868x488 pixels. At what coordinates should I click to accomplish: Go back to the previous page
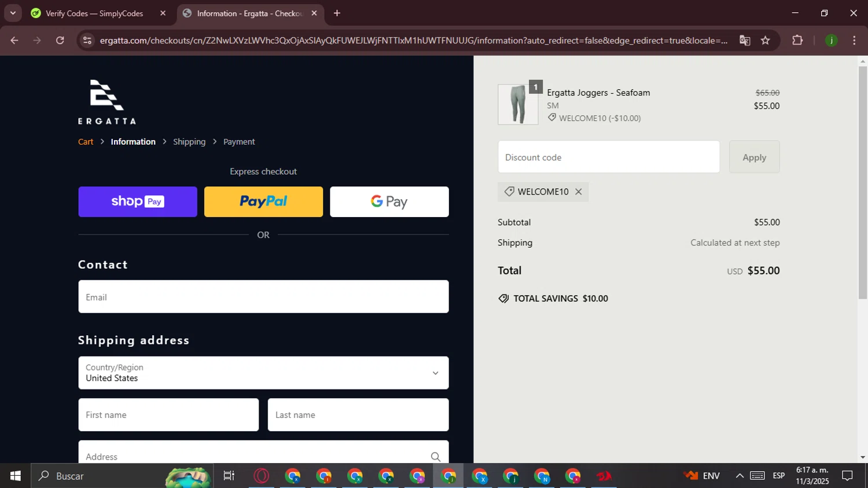pos(14,41)
